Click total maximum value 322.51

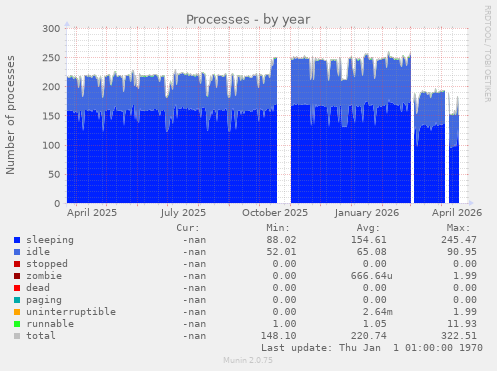point(459,336)
